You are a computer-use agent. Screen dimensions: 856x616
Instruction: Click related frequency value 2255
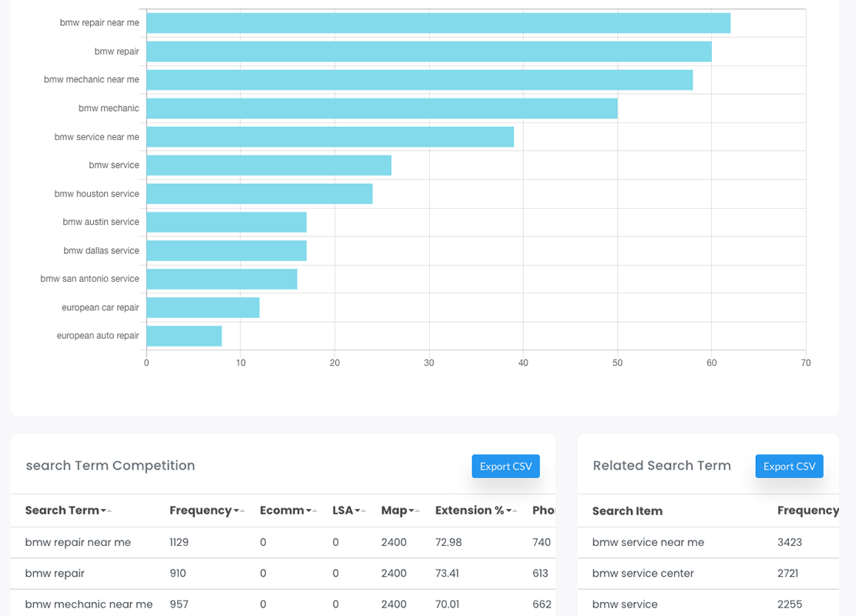tap(790, 604)
